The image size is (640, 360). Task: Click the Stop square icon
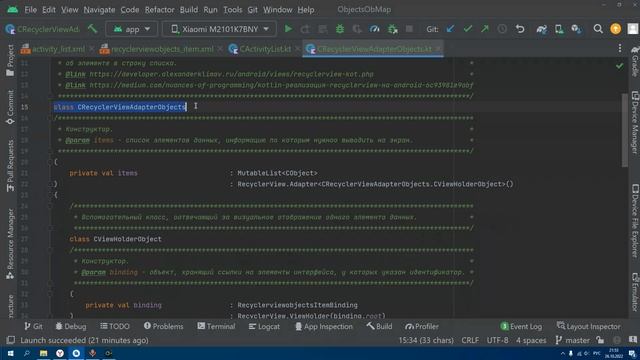coord(409,29)
